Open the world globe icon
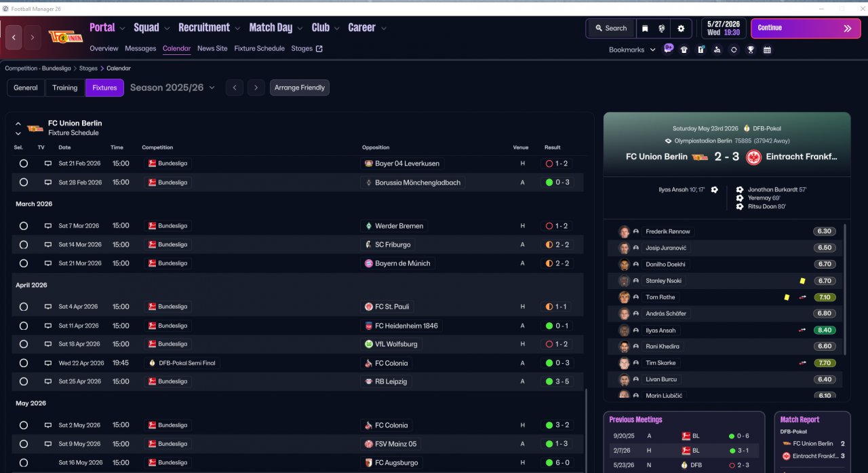Image resolution: width=868 pixels, height=473 pixels. pos(663,29)
